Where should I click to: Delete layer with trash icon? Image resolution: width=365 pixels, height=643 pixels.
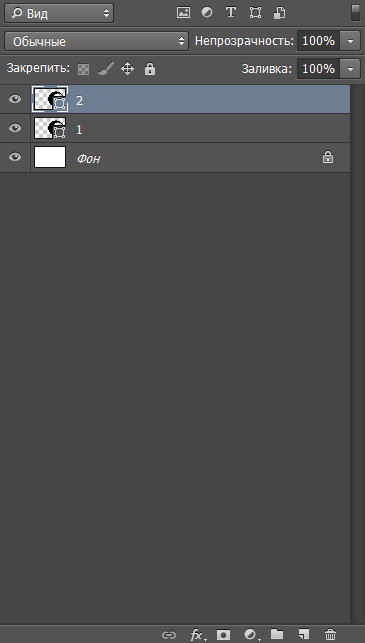click(330, 634)
